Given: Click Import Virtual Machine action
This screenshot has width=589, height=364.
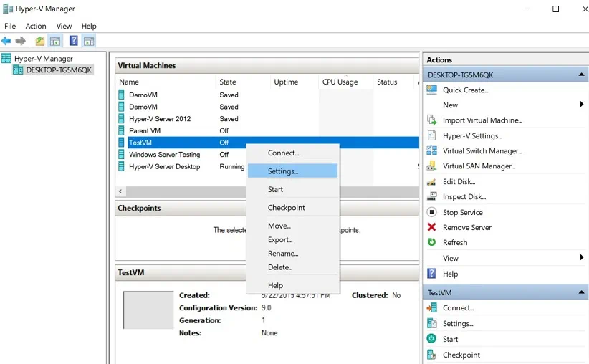Looking at the screenshot, I should (x=482, y=120).
